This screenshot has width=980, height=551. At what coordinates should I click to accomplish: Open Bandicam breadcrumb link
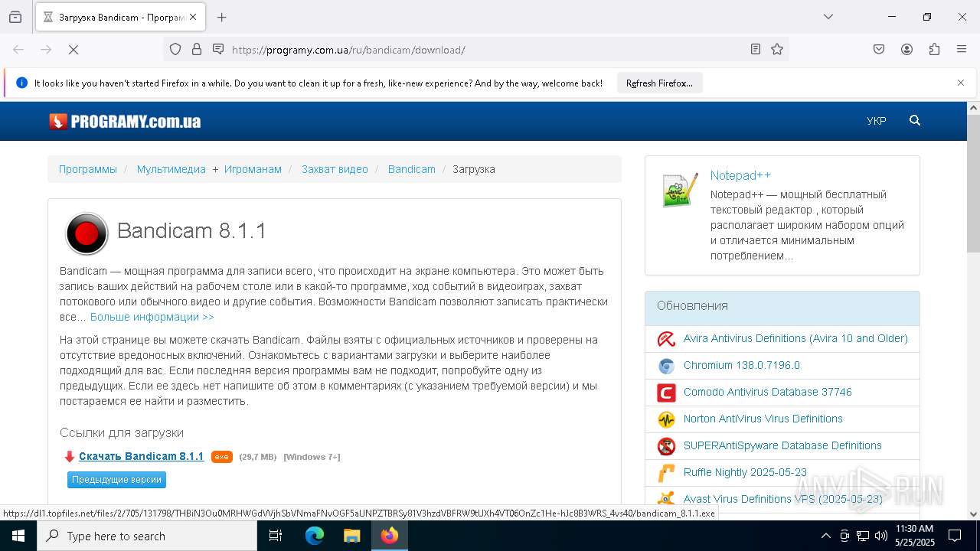tap(412, 169)
